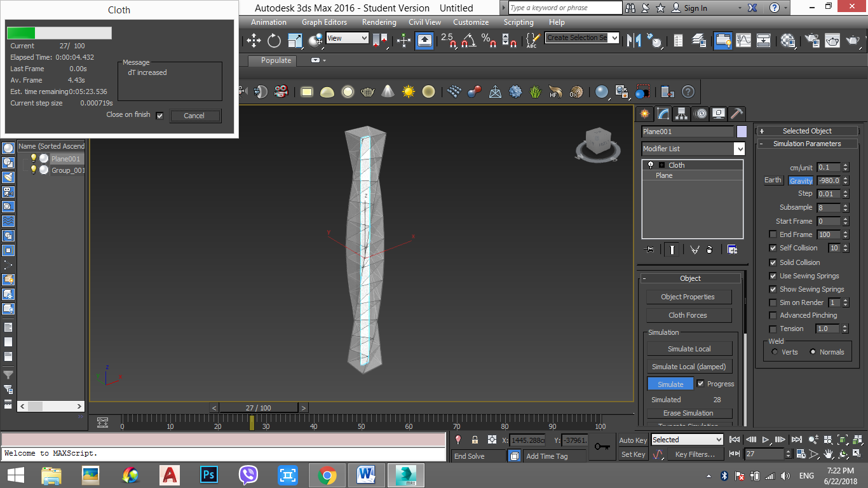The height and width of the screenshot is (488, 868).
Task: Click the Cloth Forces button
Action: click(x=688, y=315)
